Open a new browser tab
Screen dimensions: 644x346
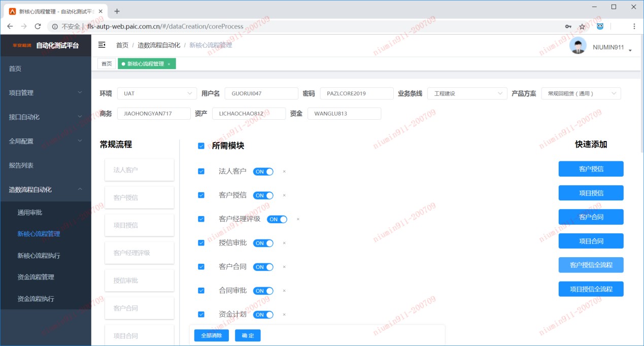point(117,11)
